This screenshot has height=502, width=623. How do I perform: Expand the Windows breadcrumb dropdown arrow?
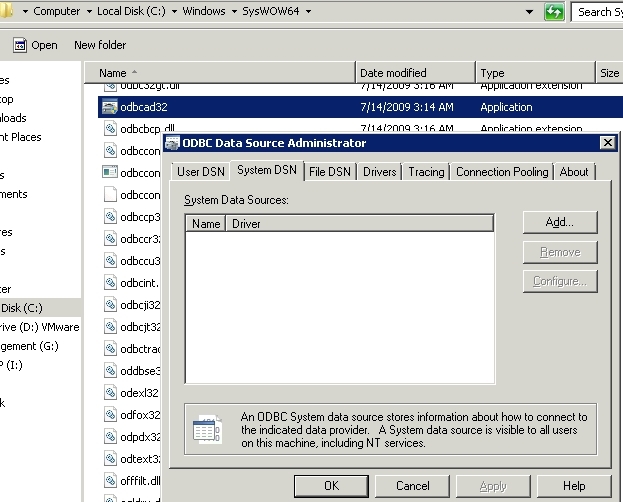(234, 12)
